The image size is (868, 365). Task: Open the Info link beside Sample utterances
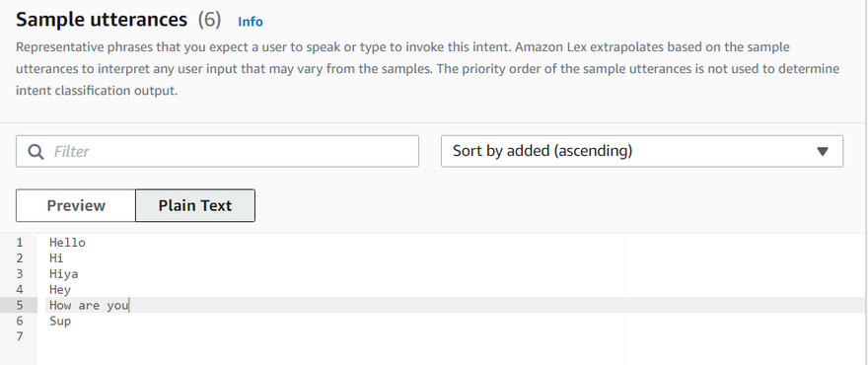click(x=251, y=22)
